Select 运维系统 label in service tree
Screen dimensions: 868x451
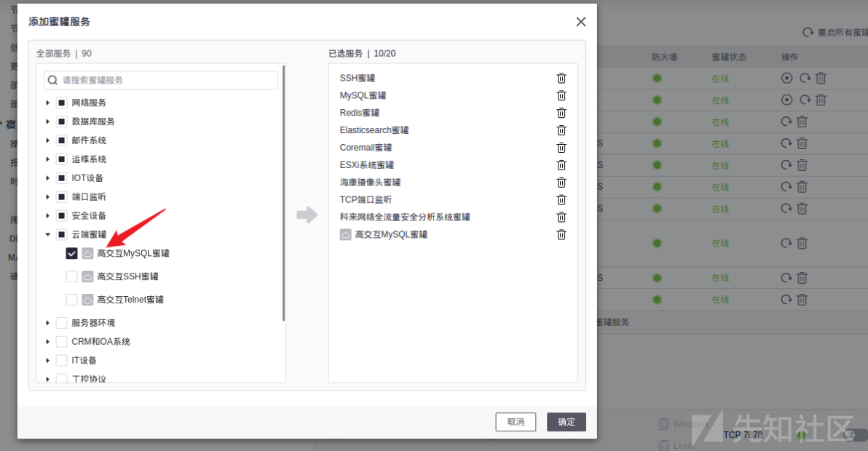pyautogui.click(x=89, y=159)
